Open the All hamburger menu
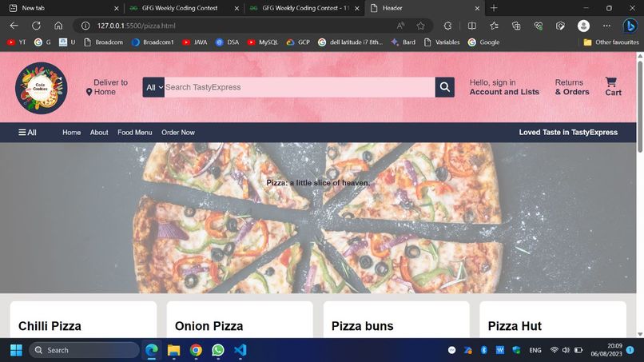 [27, 133]
